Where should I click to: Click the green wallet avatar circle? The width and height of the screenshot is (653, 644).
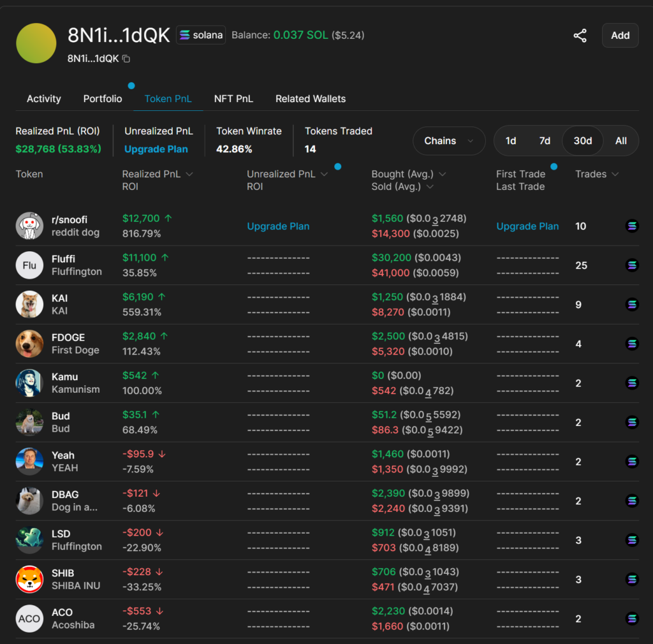36,43
